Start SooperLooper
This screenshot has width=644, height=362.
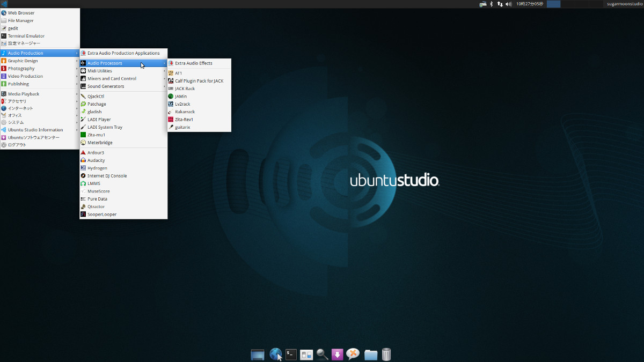(123, 214)
